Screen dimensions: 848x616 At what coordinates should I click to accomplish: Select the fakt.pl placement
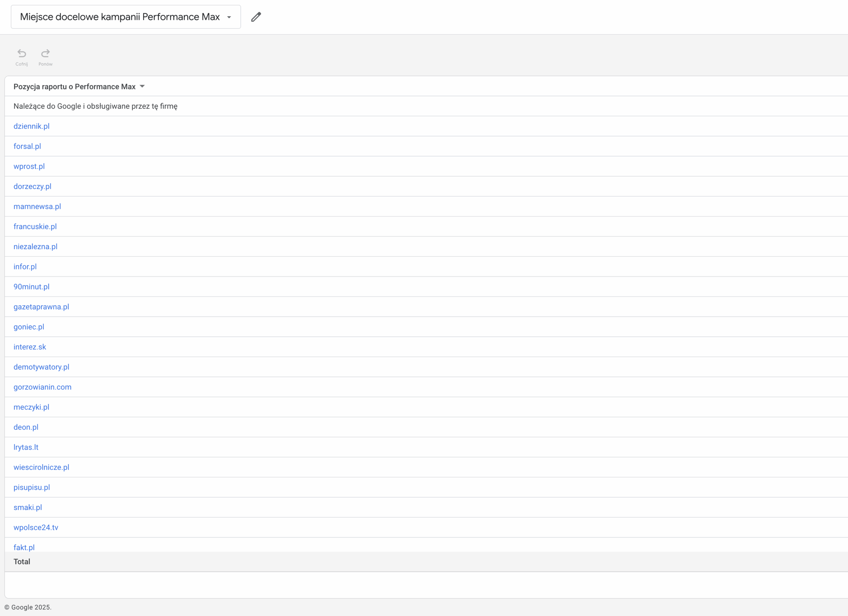[x=24, y=547]
